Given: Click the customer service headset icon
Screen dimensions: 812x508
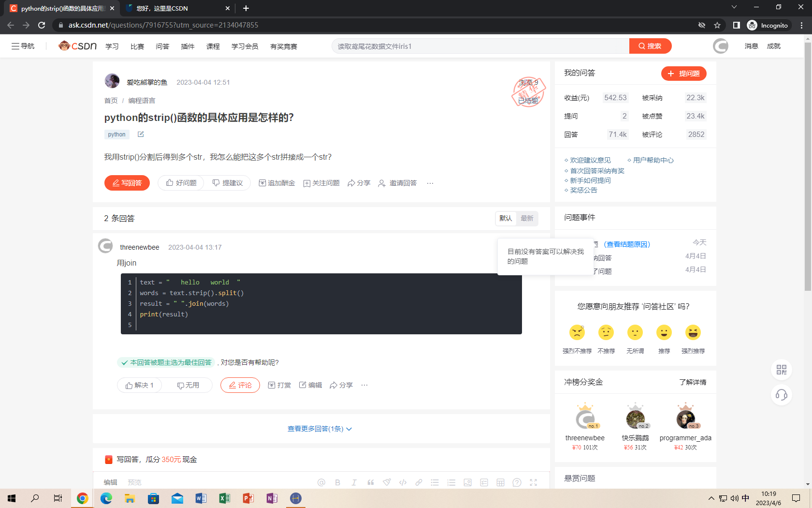Looking at the screenshot, I should click(782, 395).
